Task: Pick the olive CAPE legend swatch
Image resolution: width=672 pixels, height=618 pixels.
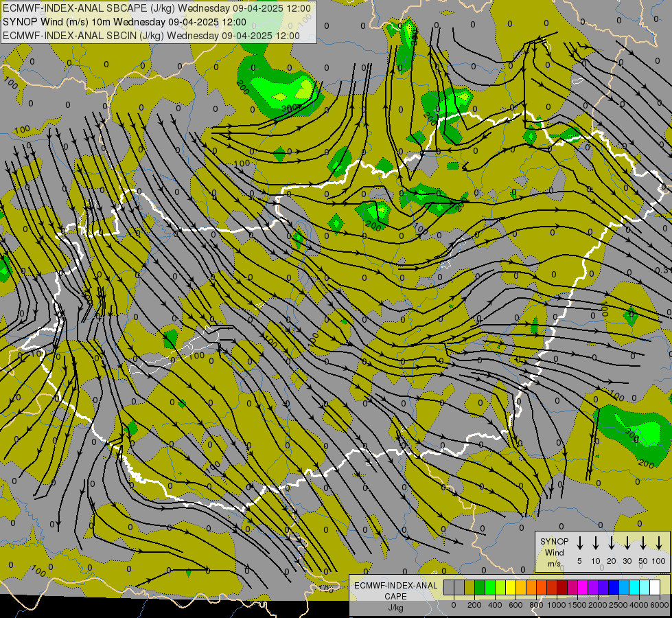Action: (470, 587)
